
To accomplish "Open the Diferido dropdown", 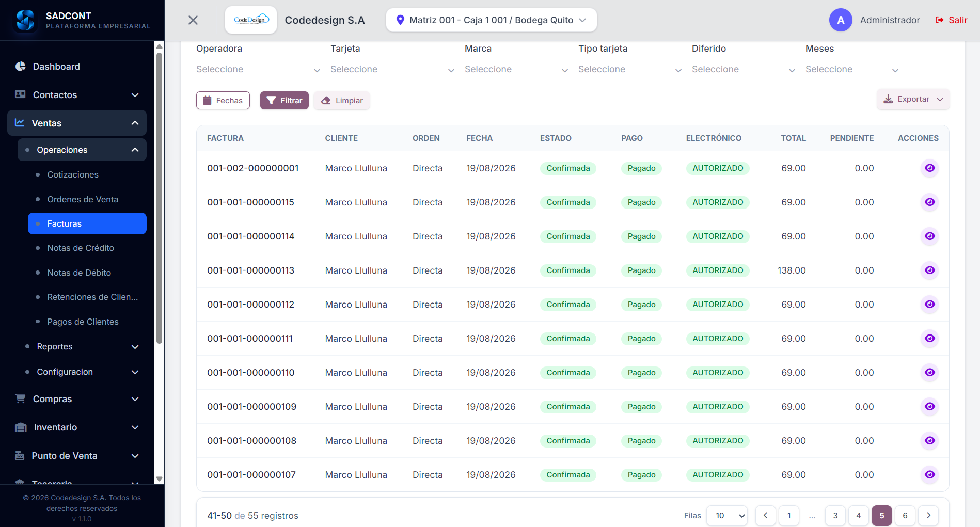I will point(744,69).
